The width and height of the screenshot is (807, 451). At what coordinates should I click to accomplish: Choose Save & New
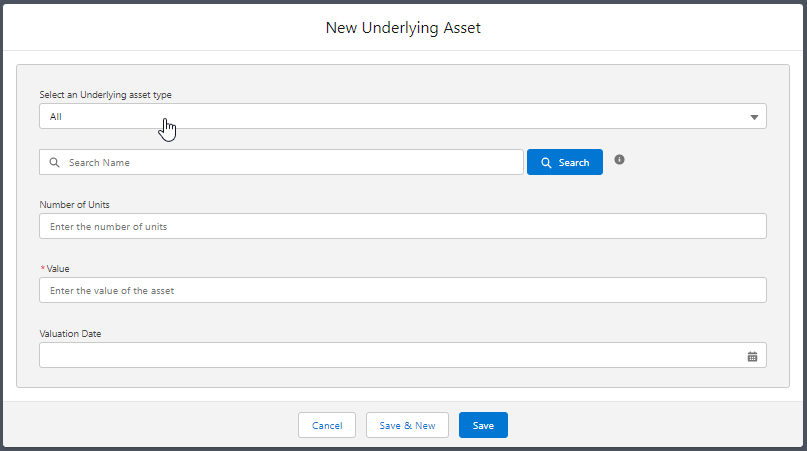pos(407,425)
